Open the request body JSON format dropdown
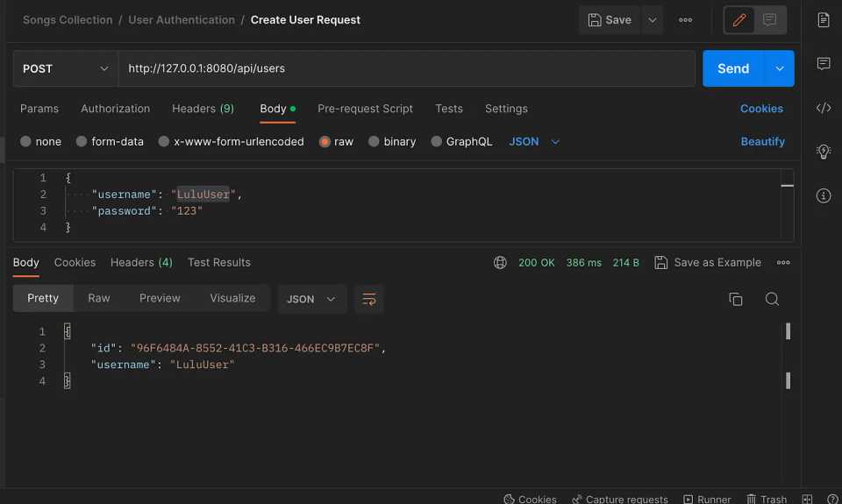The width and height of the screenshot is (842, 504). click(534, 142)
